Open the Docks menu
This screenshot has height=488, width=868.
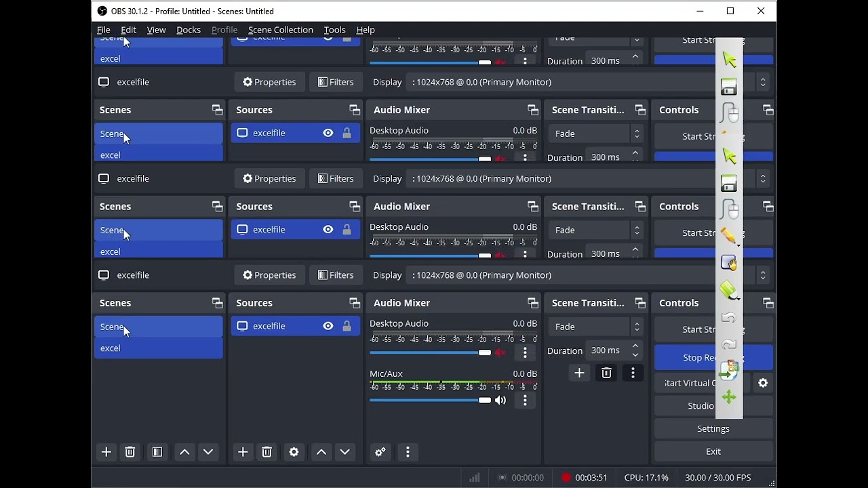coord(189,30)
